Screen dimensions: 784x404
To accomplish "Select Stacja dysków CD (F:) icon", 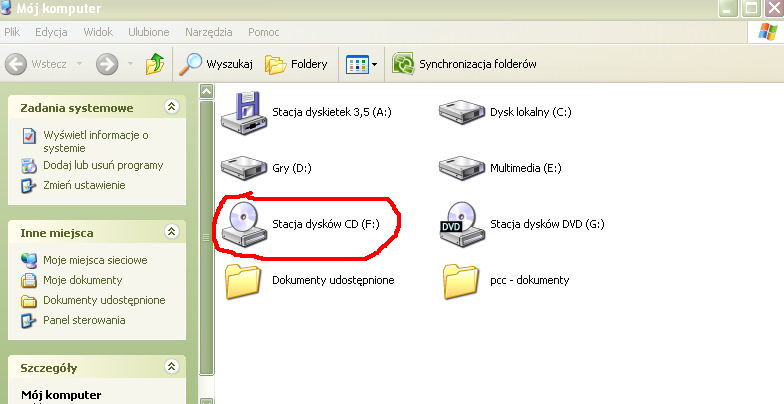I will click(244, 224).
